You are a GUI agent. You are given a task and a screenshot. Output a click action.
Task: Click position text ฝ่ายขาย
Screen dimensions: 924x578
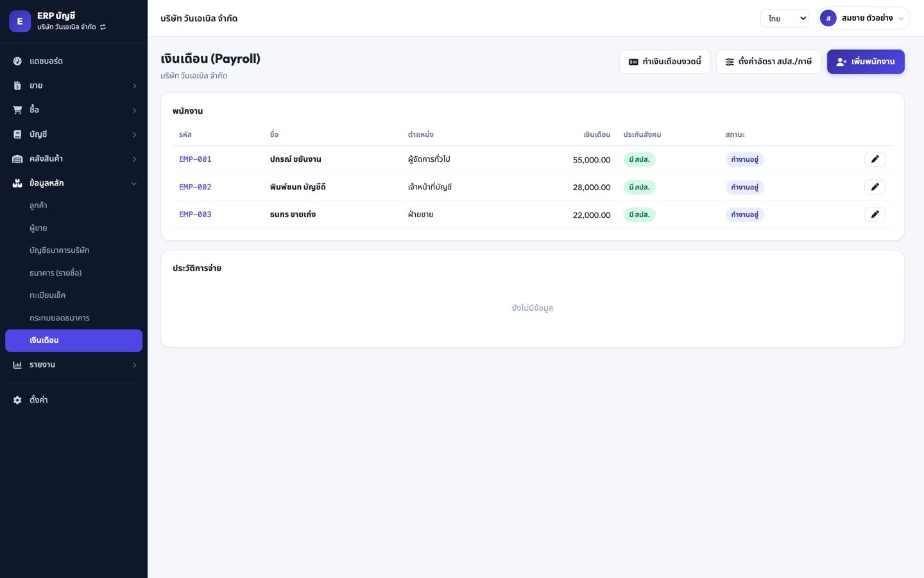pos(421,215)
